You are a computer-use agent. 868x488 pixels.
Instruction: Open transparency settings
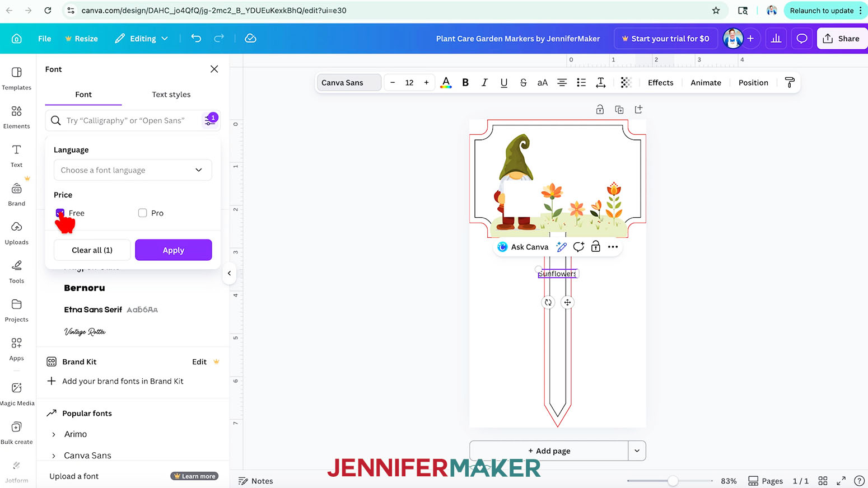click(626, 82)
